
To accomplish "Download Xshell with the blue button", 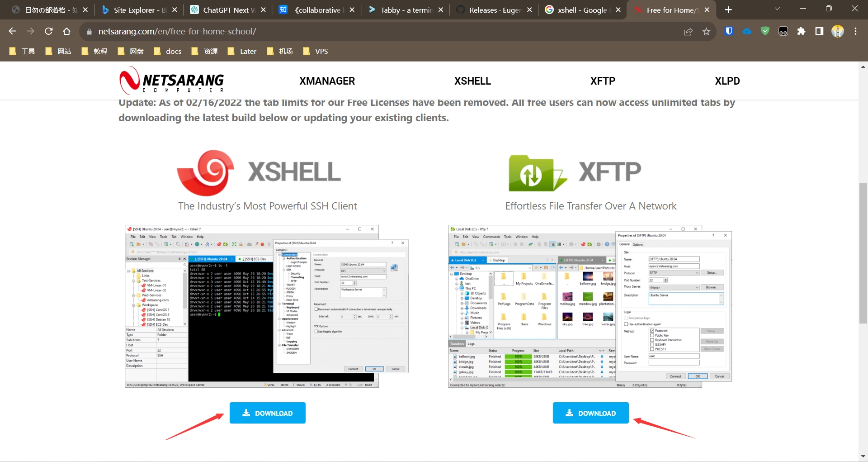I will click(267, 413).
